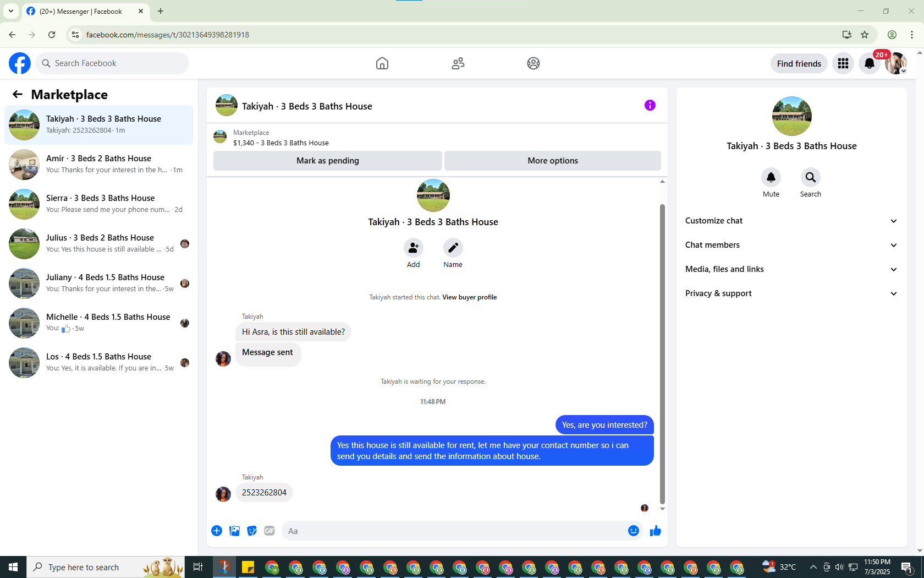Click the Windows taskbar search box
The image size is (924, 578).
106,567
